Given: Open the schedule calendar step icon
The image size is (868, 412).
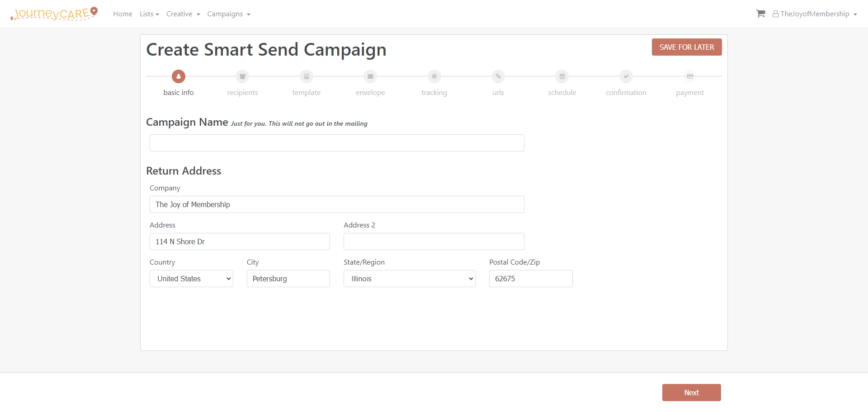Looking at the screenshot, I should click(x=562, y=76).
